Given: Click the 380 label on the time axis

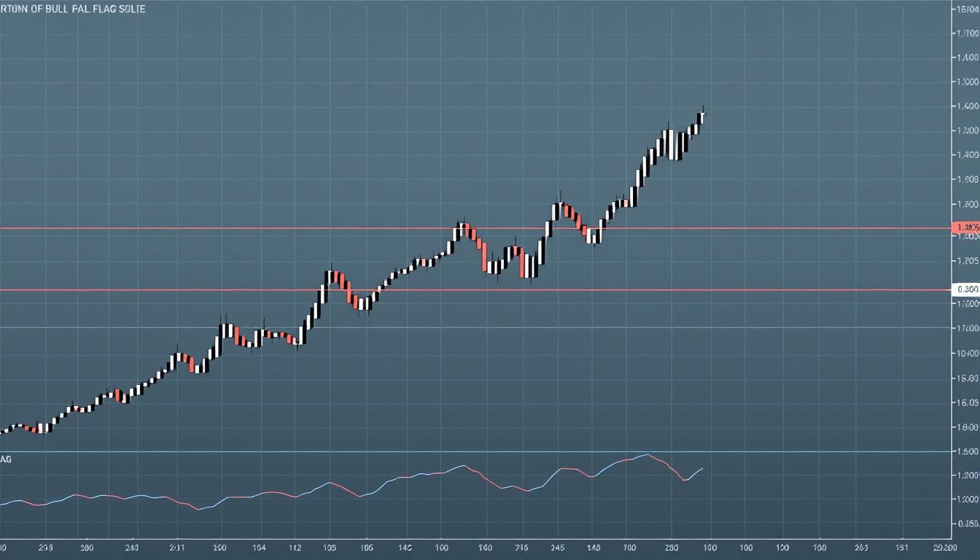Looking at the screenshot, I should 86,547.
